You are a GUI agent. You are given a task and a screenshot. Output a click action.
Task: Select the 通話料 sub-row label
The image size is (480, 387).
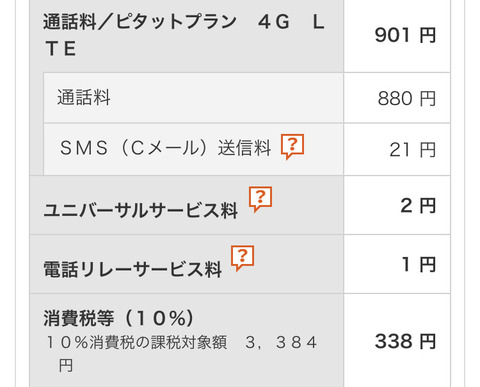pyautogui.click(x=84, y=98)
